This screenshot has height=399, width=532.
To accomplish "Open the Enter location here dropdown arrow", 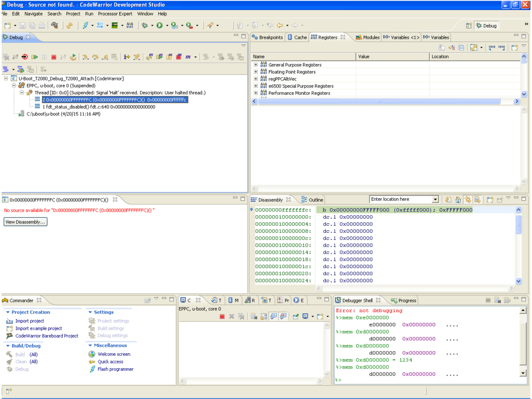I will click(x=435, y=200).
